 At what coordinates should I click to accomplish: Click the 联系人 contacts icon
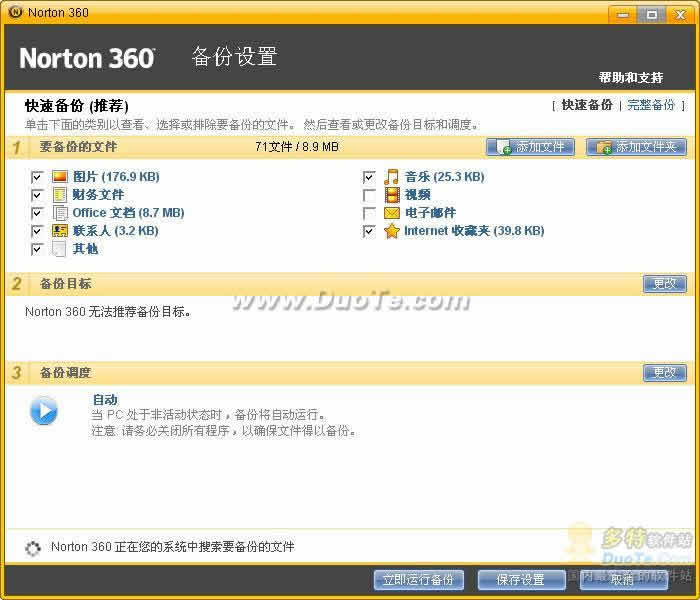pos(60,231)
